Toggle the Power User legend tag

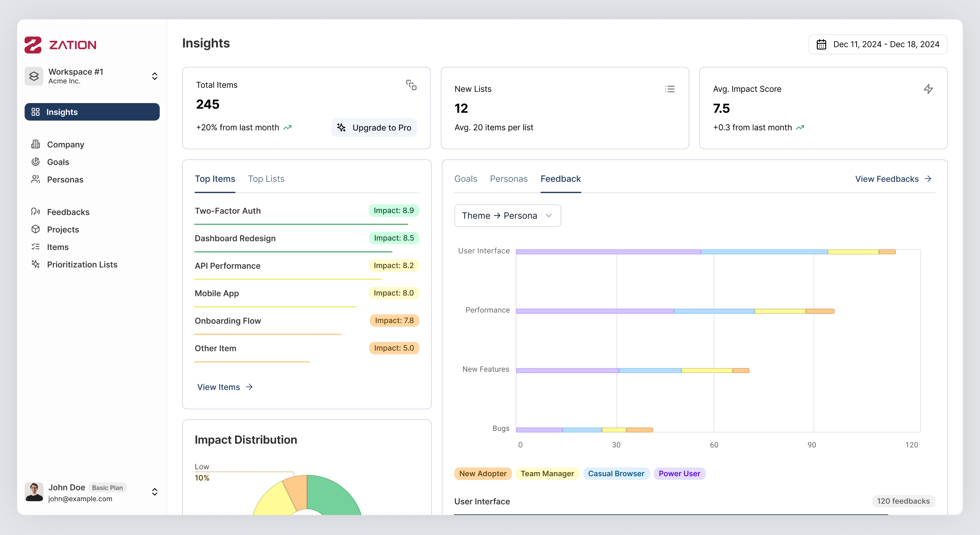[x=679, y=473]
